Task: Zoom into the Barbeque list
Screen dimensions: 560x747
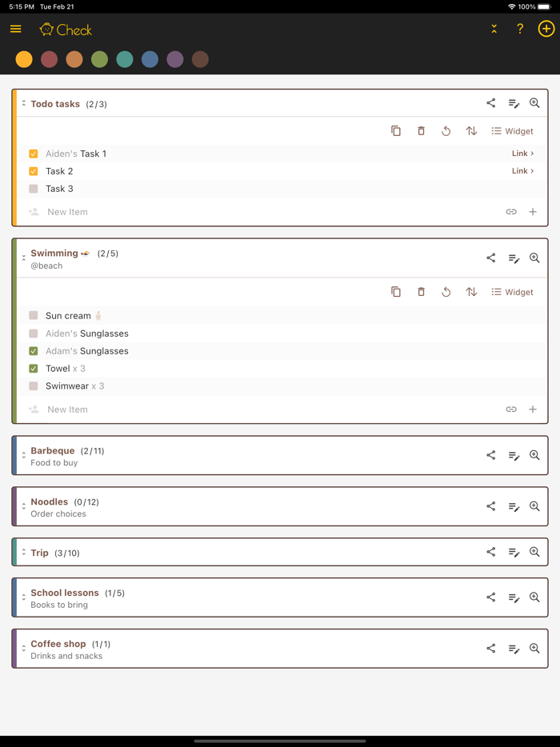Action: click(x=534, y=454)
